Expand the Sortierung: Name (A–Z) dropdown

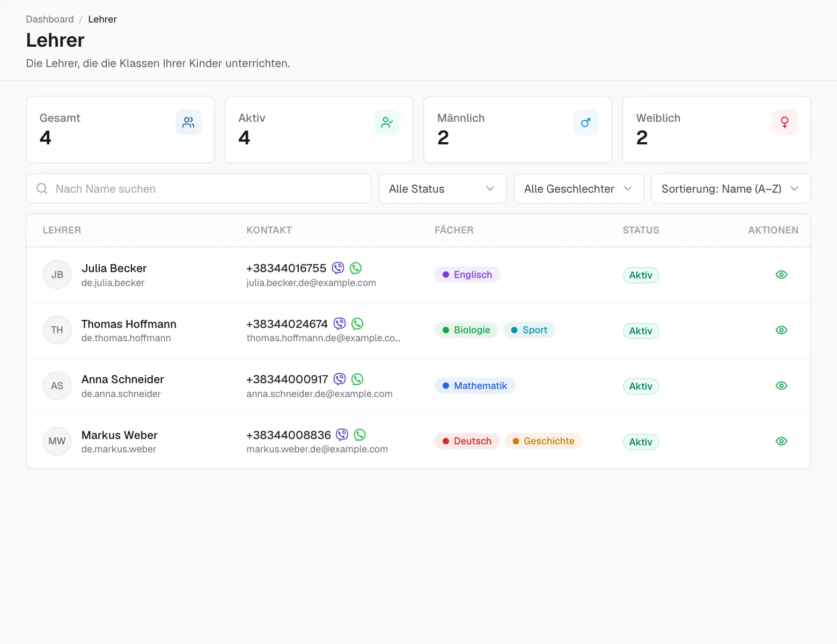coord(731,188)
